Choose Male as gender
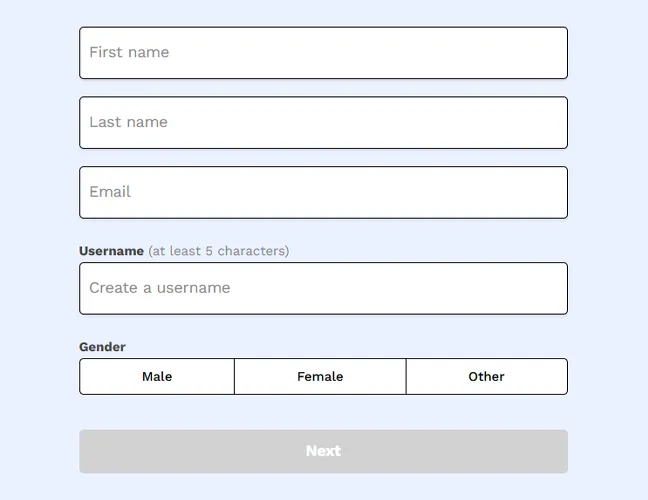648x500 pixels. (x=157, y=377)
